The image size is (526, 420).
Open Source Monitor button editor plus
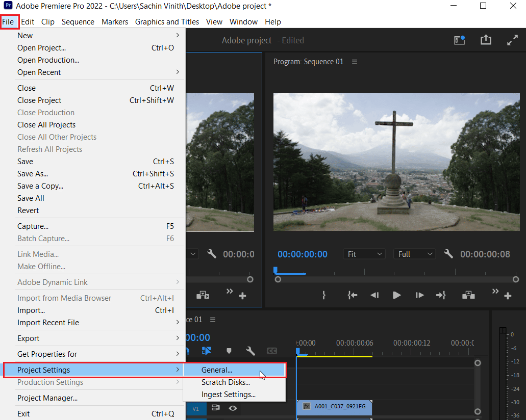242,296
